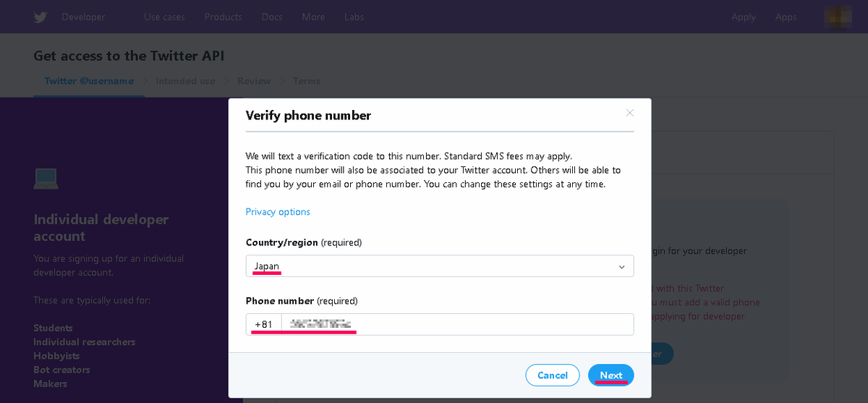Cancel the phone verification dialog
Image resolution: width=868 pixels, height=403 pixels.
coord(553,376)
